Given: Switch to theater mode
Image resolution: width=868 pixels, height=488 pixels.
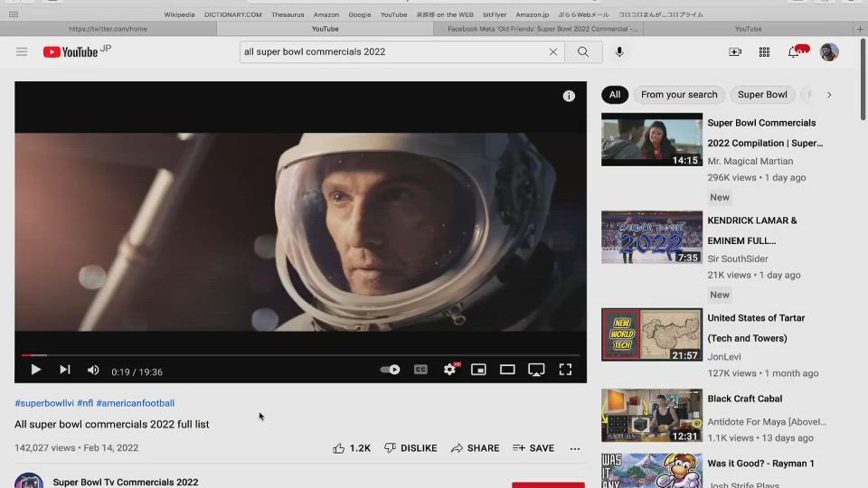Looking at the screenshot, I should (507, 370).
